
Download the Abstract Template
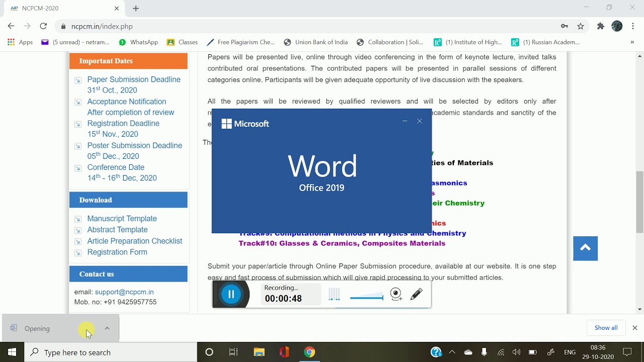(x=117, y=230)
